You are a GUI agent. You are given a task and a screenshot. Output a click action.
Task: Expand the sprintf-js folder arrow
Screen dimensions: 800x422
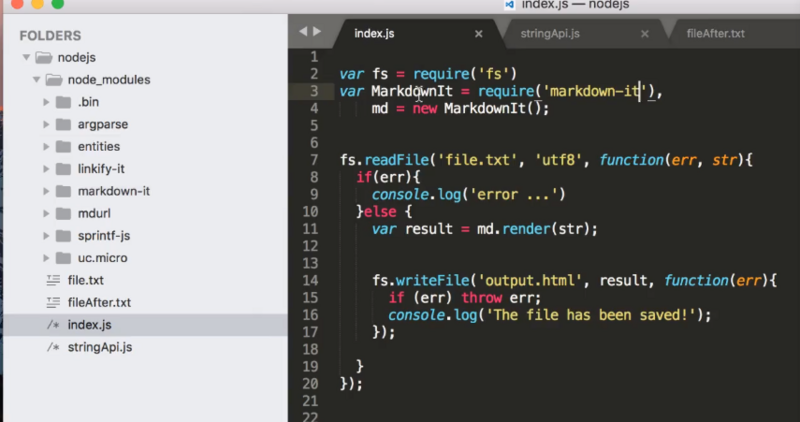(46, 236)
